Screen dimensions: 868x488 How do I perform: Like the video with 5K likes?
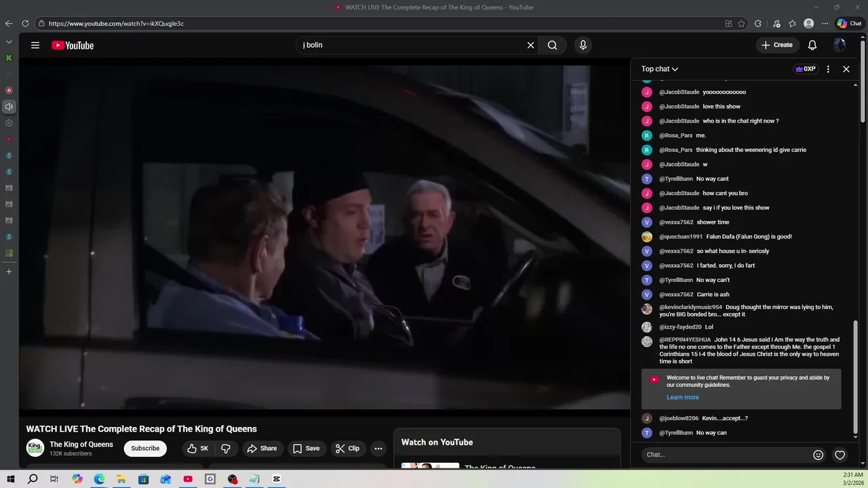198,449
